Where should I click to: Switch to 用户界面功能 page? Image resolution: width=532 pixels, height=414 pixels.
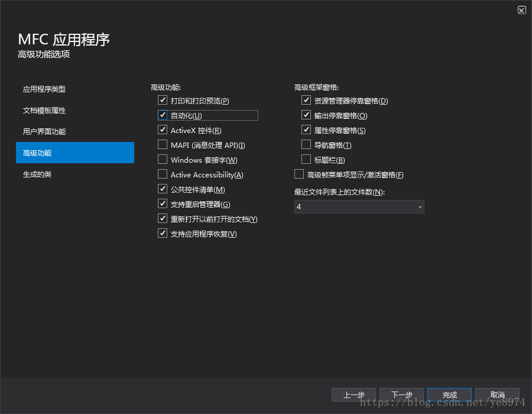(75, 131)
